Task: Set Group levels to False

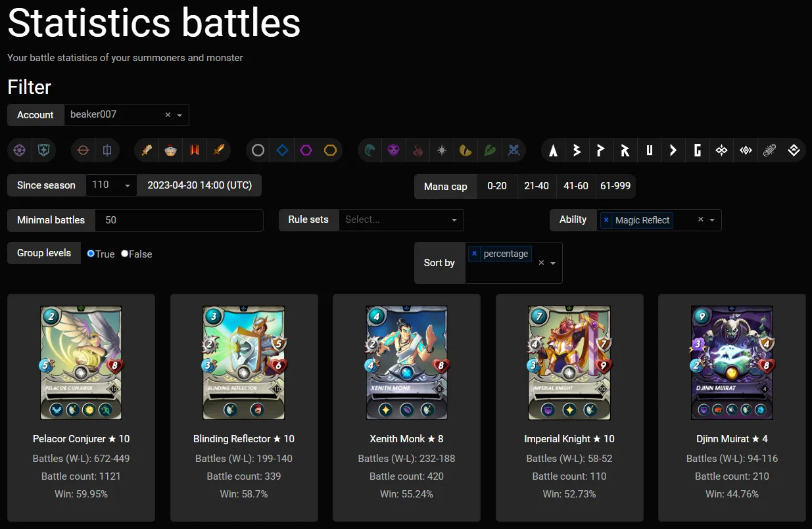Action: point(125,254)
